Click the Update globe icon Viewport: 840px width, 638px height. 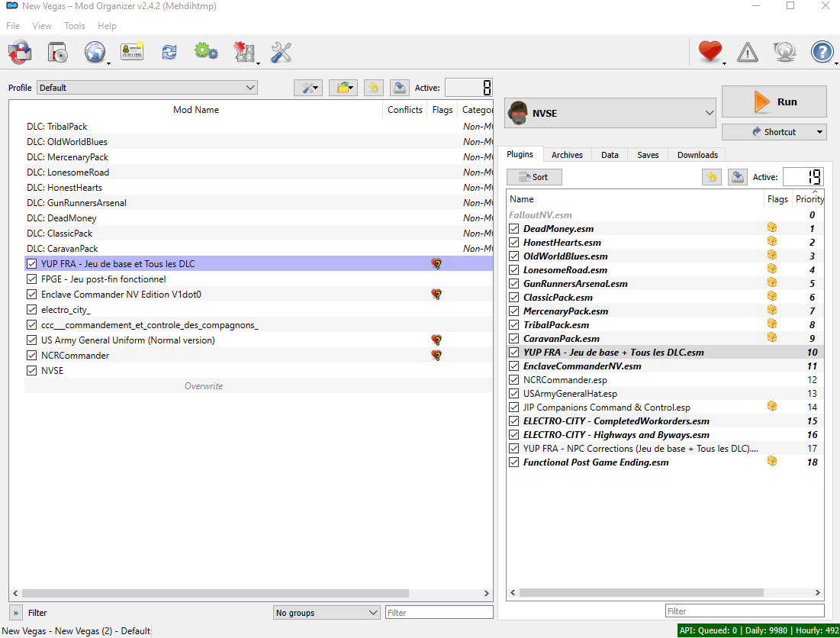click(785, 52)
